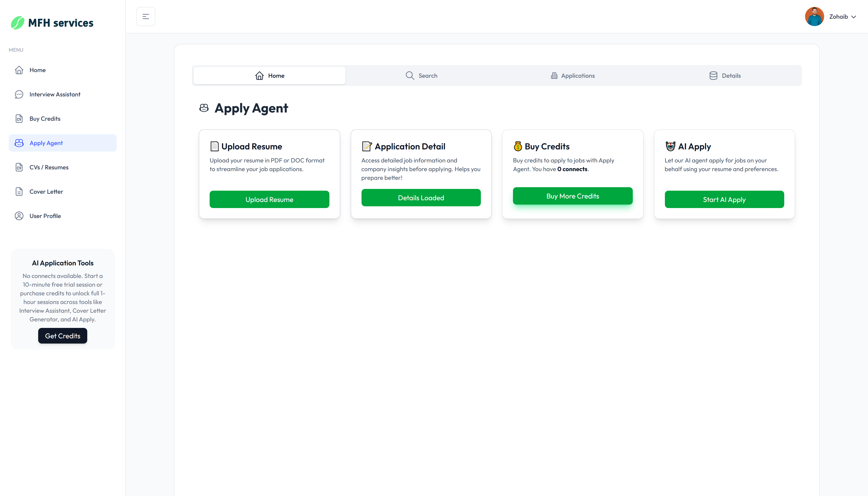Click Start AI Apply

tap(724, 199)
